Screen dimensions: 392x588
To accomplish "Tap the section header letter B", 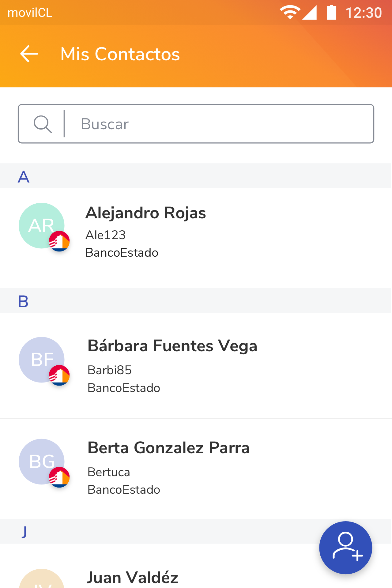I will (x=23, y=301).
